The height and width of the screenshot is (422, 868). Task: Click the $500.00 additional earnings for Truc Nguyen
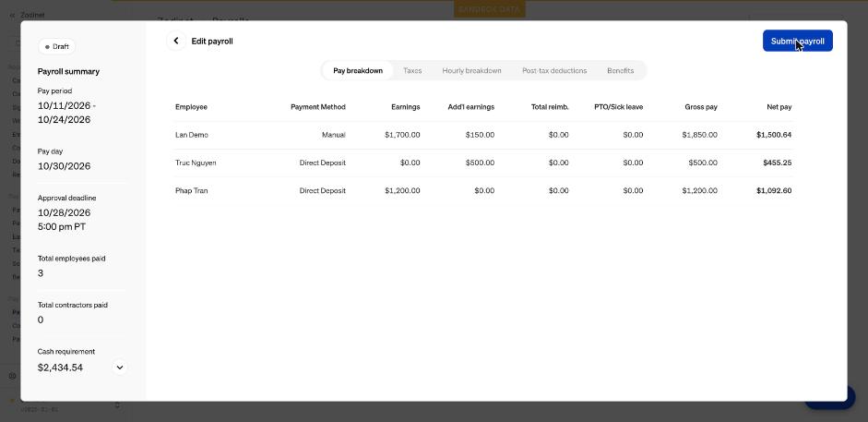click(480, 163)
